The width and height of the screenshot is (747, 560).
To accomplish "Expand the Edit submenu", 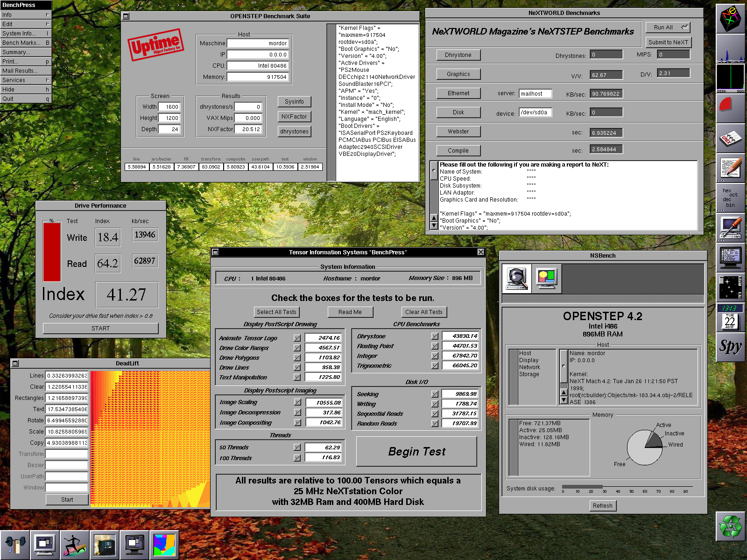I will (x=26, y=24).
